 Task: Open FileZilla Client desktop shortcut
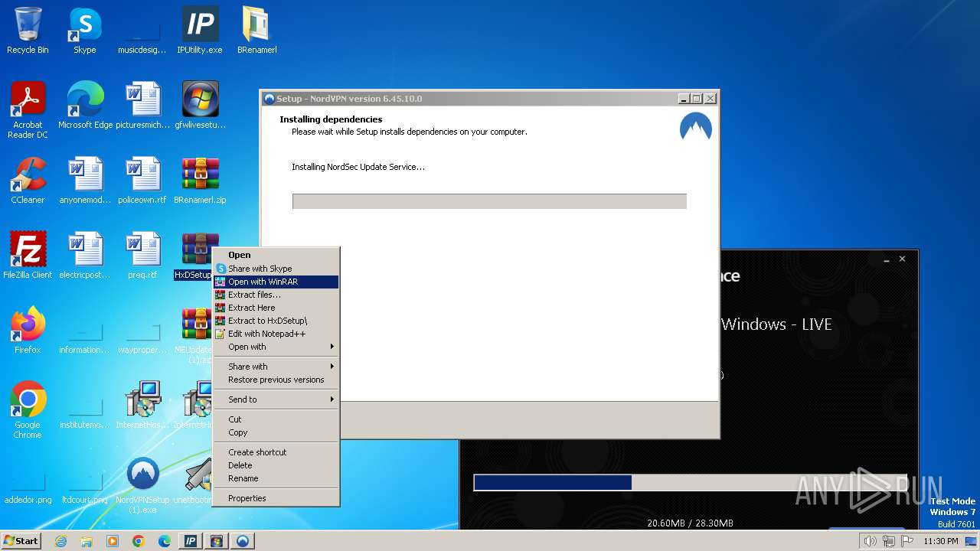28,256
